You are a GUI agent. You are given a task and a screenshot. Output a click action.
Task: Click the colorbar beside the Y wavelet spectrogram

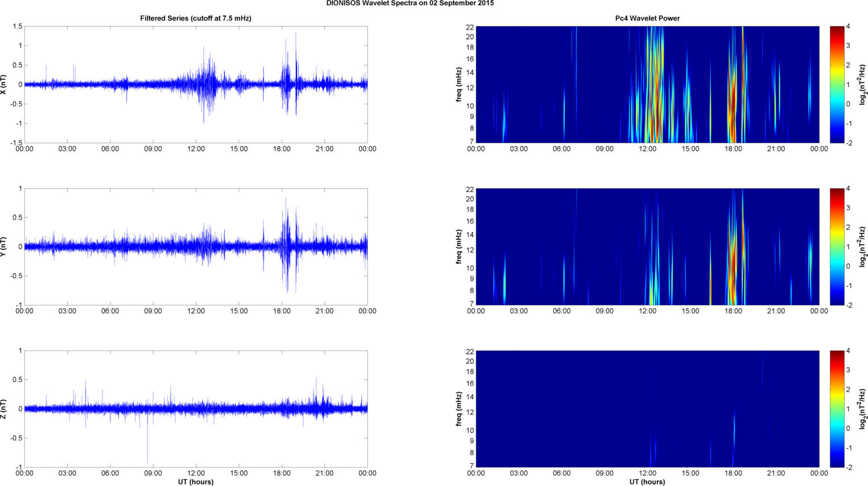[x=837, y=246]
